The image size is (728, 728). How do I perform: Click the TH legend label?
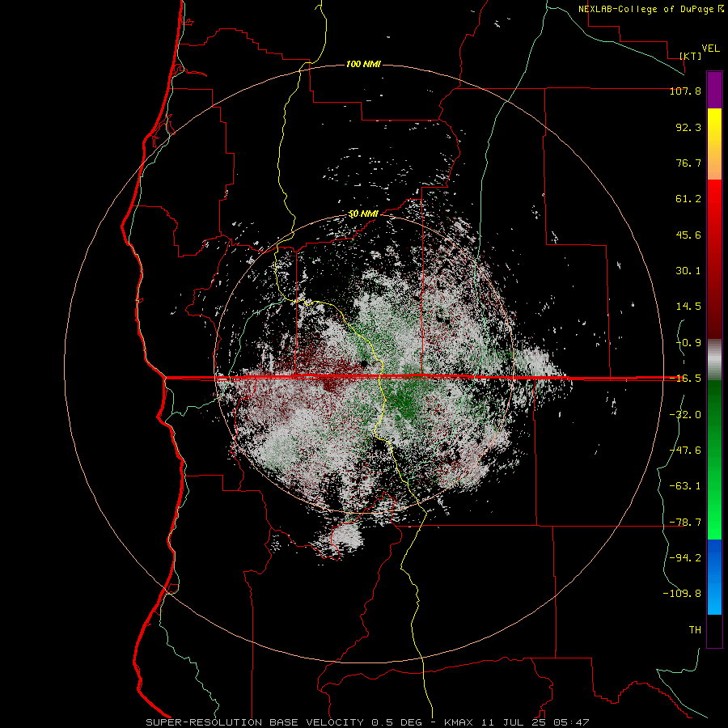pyautogui.click(x=695, y=630)
